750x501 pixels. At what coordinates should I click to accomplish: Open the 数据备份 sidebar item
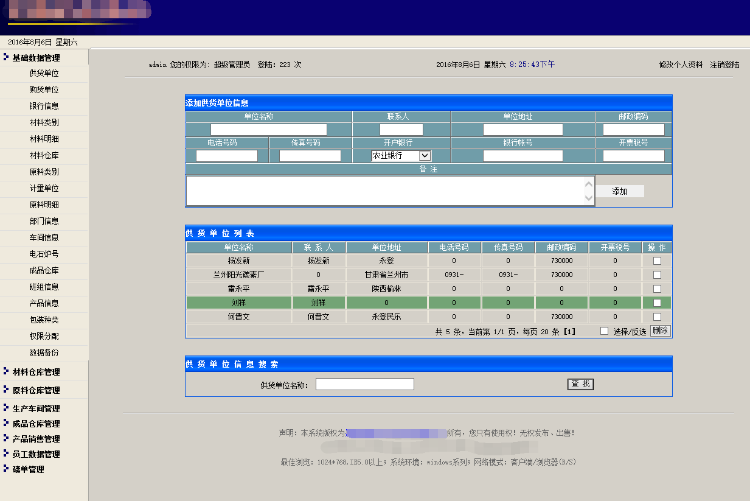44,353
